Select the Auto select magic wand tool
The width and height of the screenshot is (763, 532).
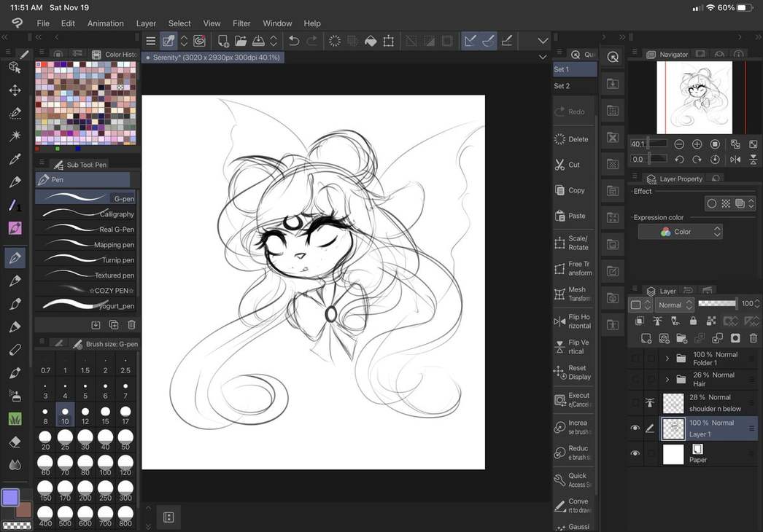pyautogui.click(x=15, y=136)
